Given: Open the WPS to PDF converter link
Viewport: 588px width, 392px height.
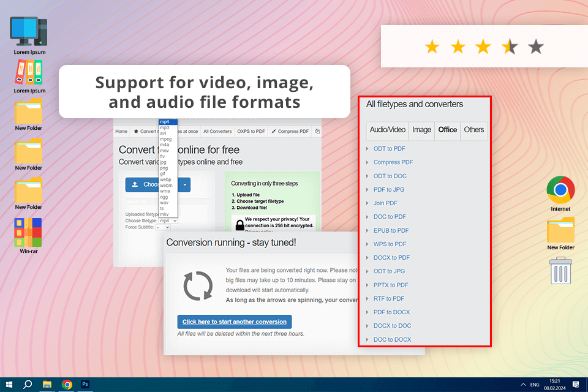Looking at the screenshot, I should pyautogui.click(x=390, y=244).
